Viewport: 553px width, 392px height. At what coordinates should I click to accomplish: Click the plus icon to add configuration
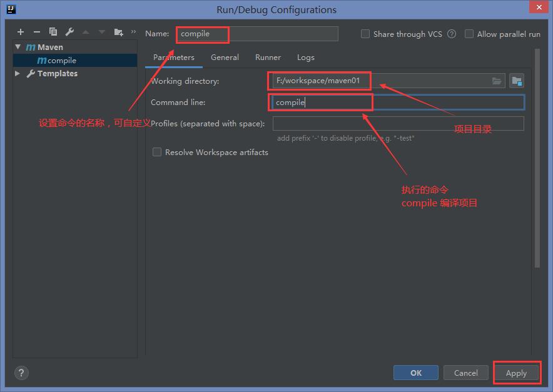[21, 32]
